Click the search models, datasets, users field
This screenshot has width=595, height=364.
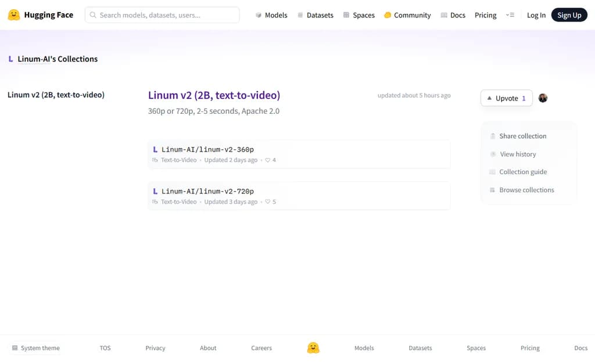point(163,15)
